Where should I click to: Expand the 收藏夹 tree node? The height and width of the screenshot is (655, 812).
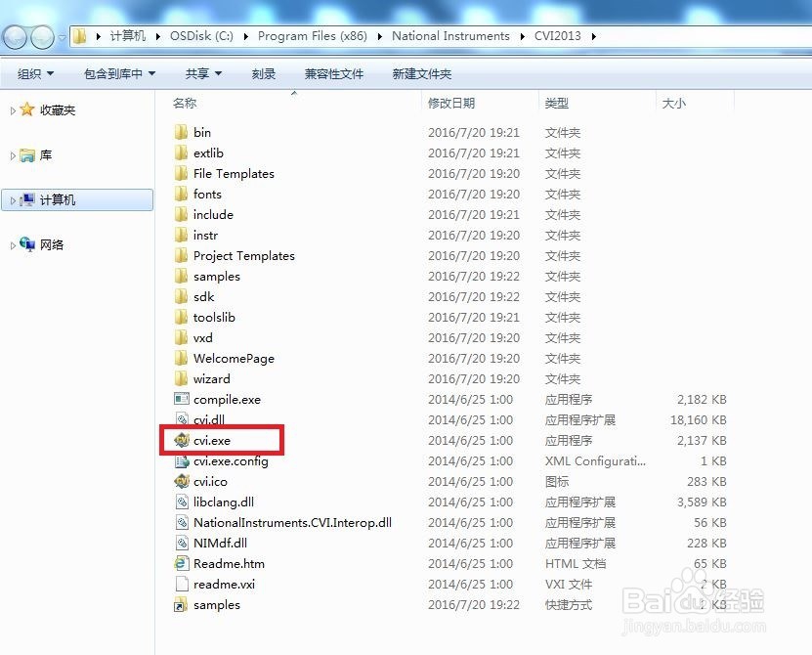click(x=13, y=110)
